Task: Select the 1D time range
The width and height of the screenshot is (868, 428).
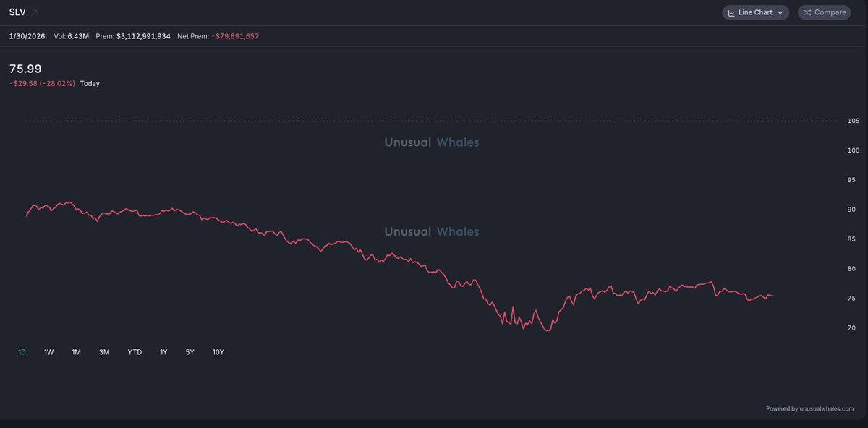Action: [22, 352]
